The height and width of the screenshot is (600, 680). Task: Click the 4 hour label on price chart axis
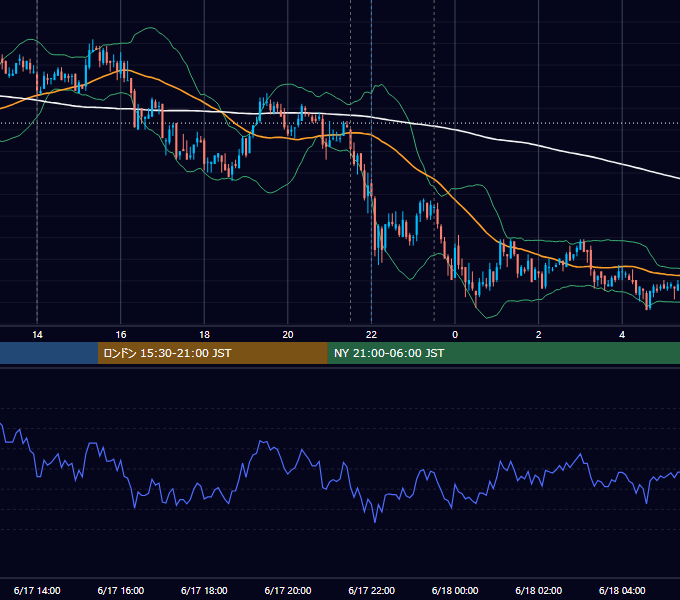(x=622, y=334)
